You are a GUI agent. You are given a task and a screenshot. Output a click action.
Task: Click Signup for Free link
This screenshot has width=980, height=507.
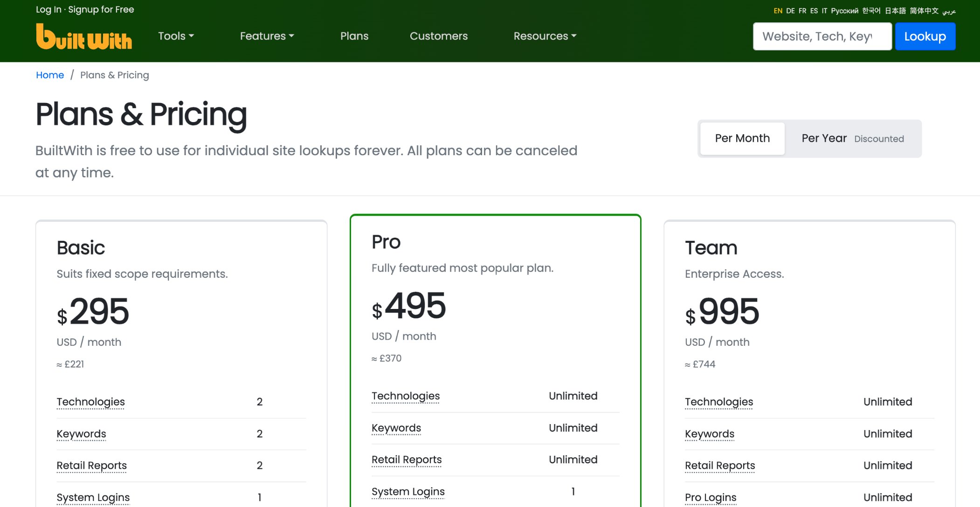(x=101, y=9)
